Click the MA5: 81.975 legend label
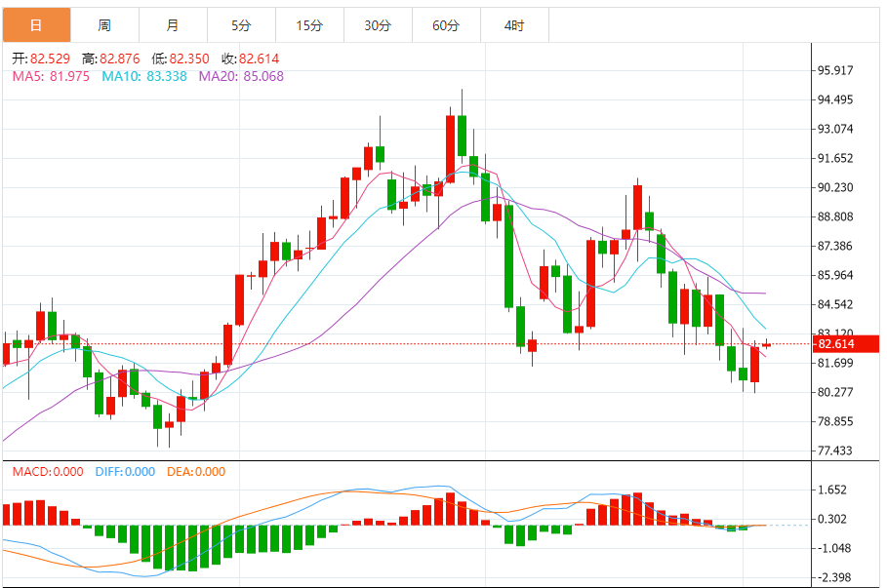The height and width of the screenshot is (588, 887). click(51, 76)
